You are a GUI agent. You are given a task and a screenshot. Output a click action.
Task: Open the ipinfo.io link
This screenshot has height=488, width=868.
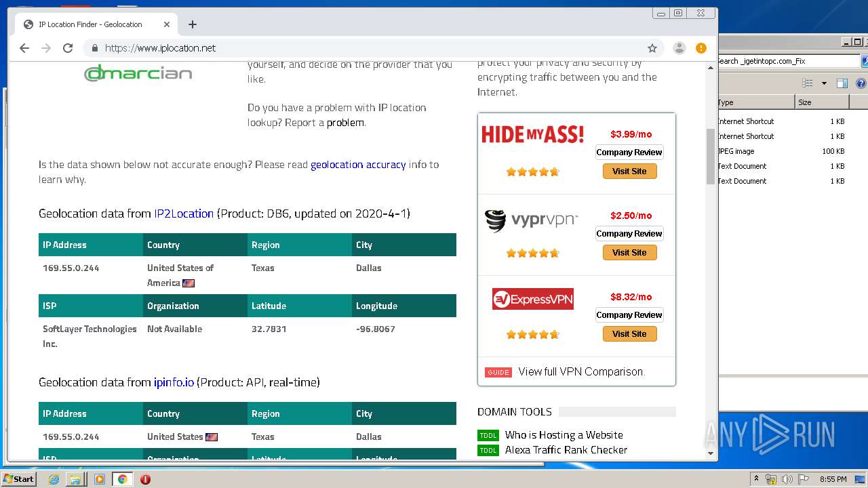coord(174,382)
